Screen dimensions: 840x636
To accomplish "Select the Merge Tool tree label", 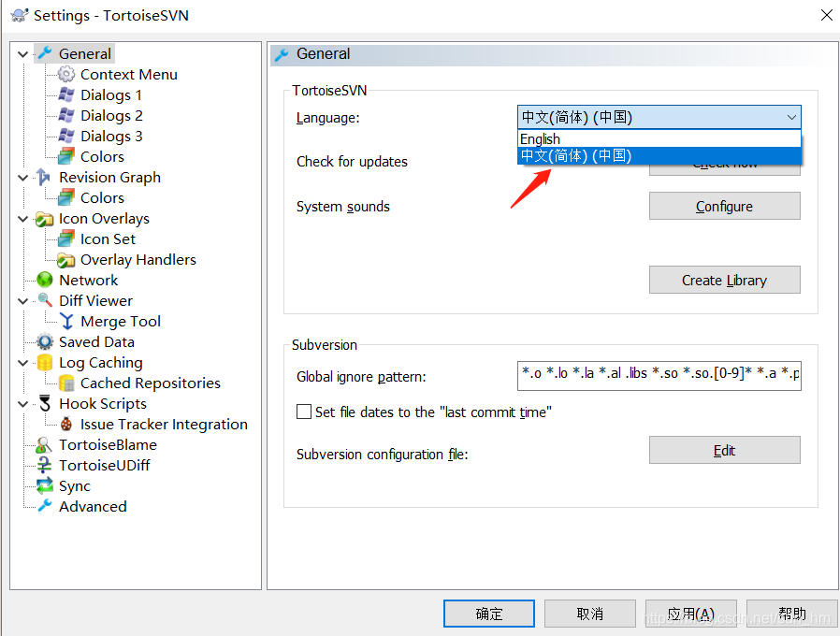I will pyautogui.click(x=121, y=322).
